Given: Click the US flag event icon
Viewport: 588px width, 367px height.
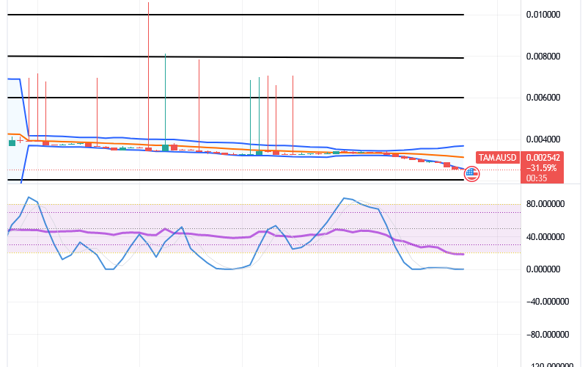Looking at the screenshot, I should (471, 174).
